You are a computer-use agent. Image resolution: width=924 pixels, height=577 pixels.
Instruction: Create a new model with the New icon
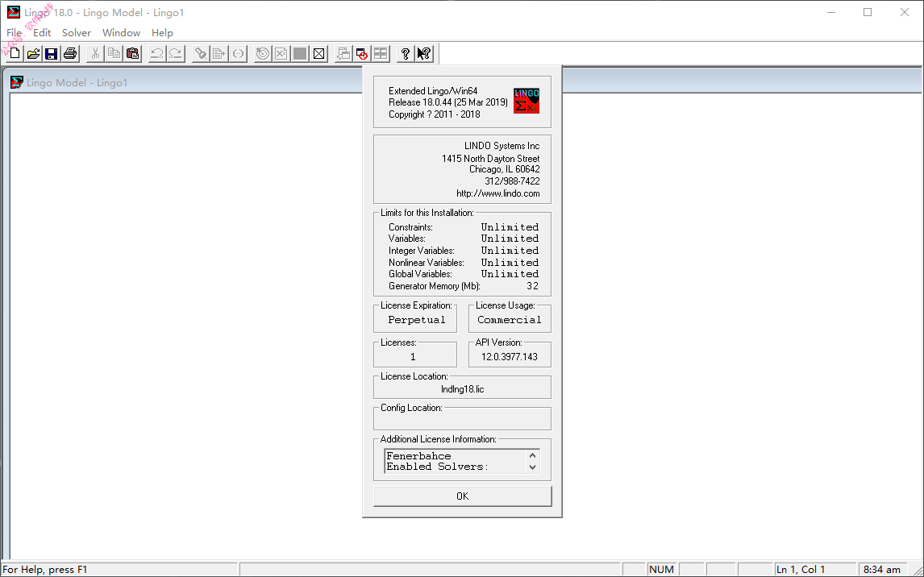15,53
